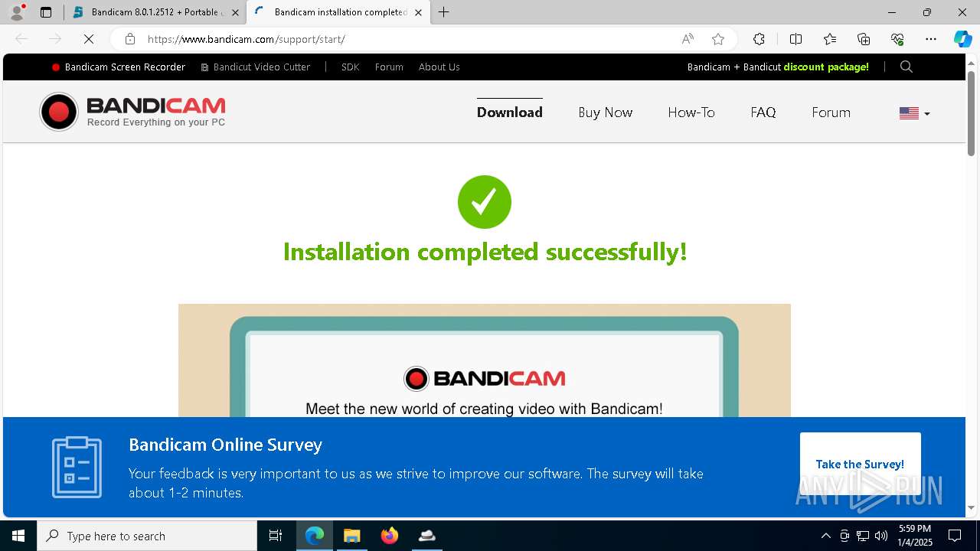Open the network tray icon
Image resolution: width=980 pixels, height=551 pixels.
point(863,536)
